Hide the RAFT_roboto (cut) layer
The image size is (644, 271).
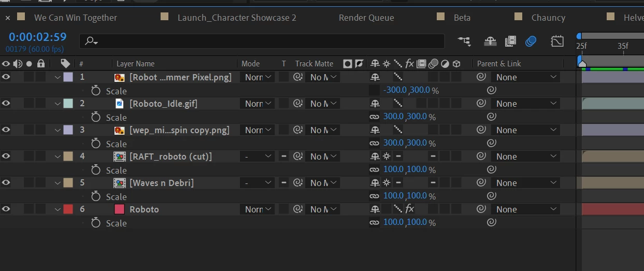point(6,156)
